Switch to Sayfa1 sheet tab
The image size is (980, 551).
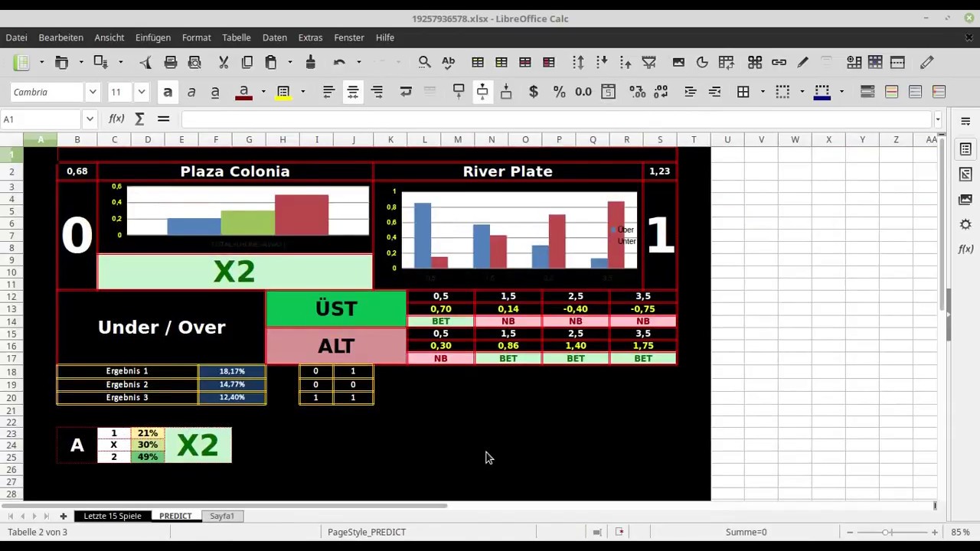point(222,516)
